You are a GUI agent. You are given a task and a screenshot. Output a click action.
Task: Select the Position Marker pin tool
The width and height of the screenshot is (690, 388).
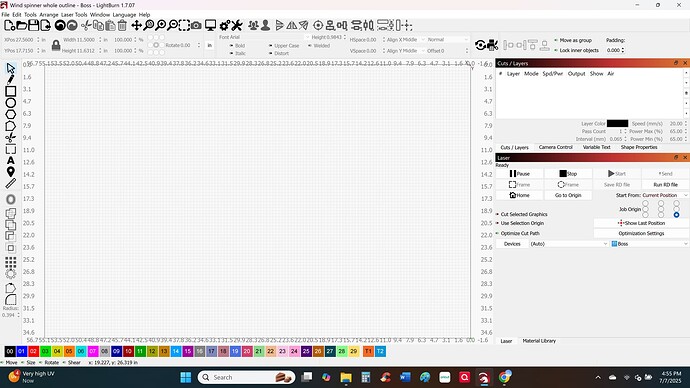pyautogui.click(x=11, y=172)
